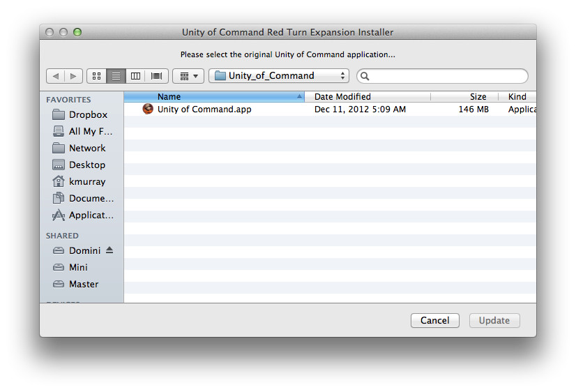576x392 pixels.
Task: Open Desktop in the sidebar
Action: click(x=82, y=165)
